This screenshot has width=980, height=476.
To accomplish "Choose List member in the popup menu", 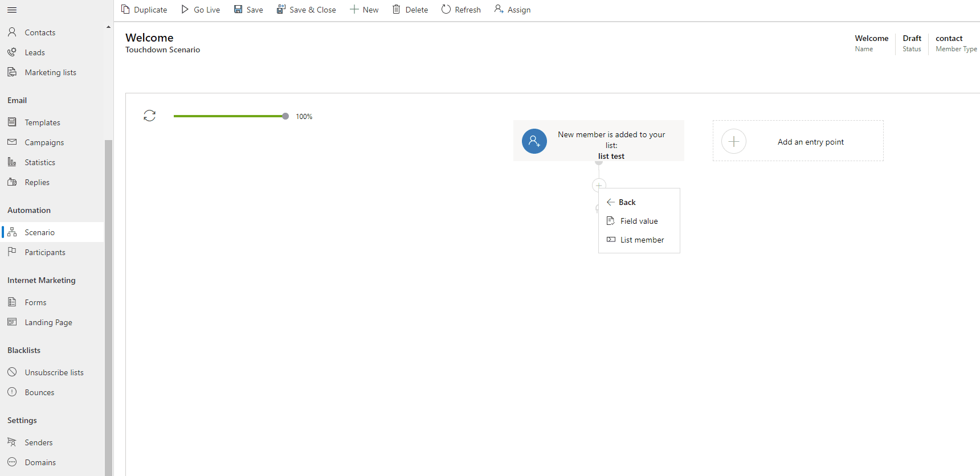I will [x=642, y=240].
